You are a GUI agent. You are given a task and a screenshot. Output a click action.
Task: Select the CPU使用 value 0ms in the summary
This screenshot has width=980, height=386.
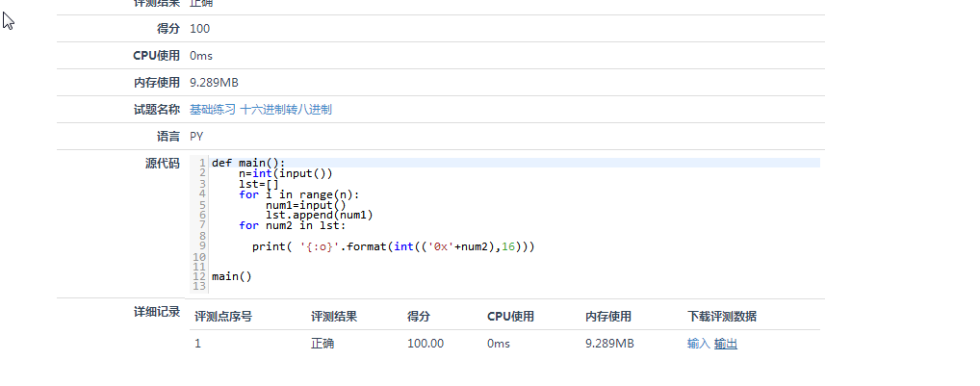coord(201,56)
